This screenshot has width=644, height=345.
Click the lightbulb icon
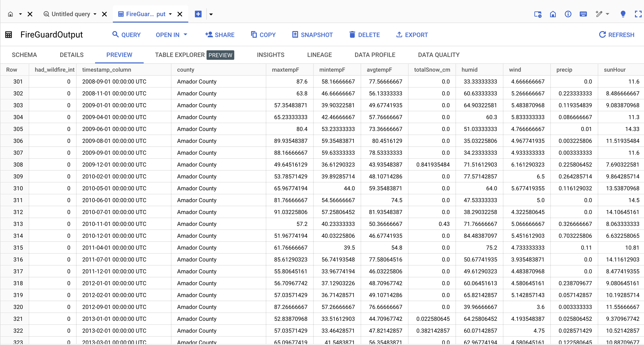pyautogui.click(x=623, y=14)
